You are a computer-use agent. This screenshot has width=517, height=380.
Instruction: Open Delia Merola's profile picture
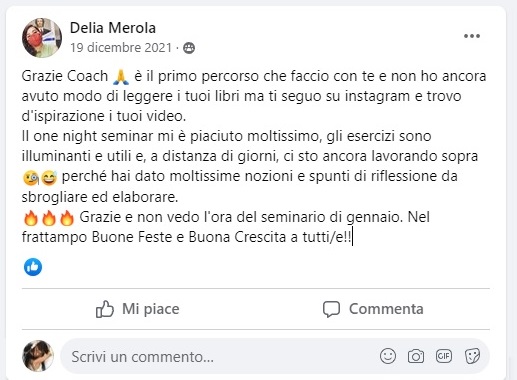(x=42, y=38)
